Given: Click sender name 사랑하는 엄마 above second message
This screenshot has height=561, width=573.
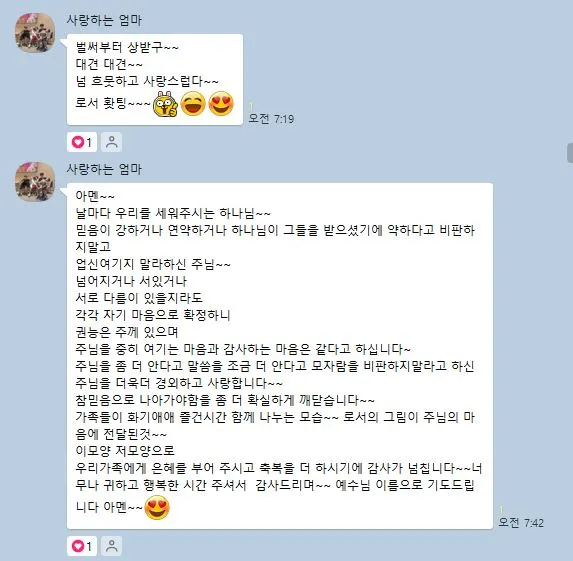Looking at the screenshot, I should point(104,169).
